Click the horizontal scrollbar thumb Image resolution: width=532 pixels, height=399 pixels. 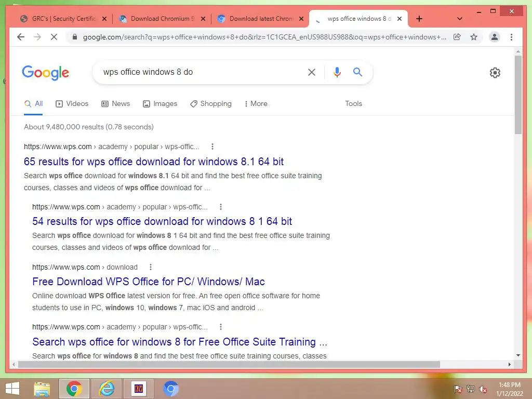coord(229,364)
